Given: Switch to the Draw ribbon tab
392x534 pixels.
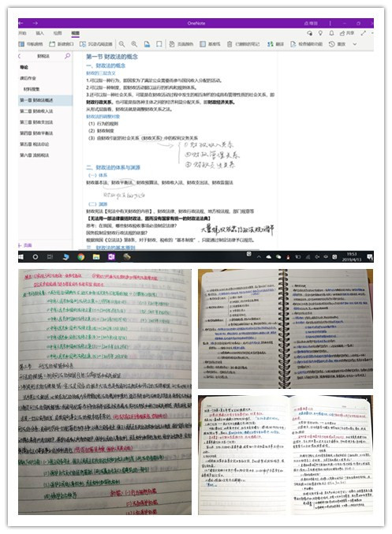Looking at the screenshot, I should [58, 33].
